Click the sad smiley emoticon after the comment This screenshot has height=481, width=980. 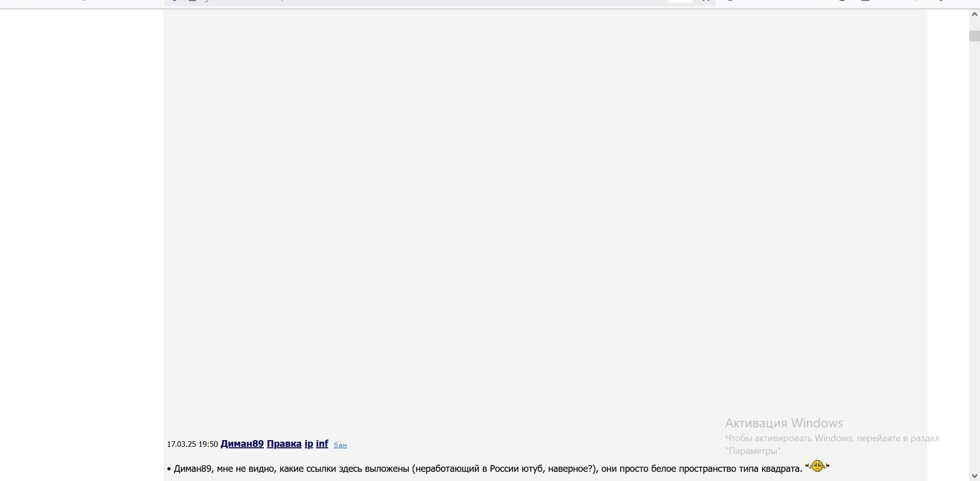pyautogui.click(x=818, y=466)
